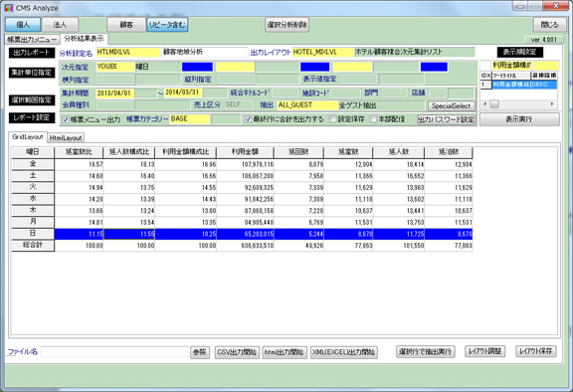
Task: Click the 抽出 field ALL_GUEST
Action: click(x=307, y=105)
